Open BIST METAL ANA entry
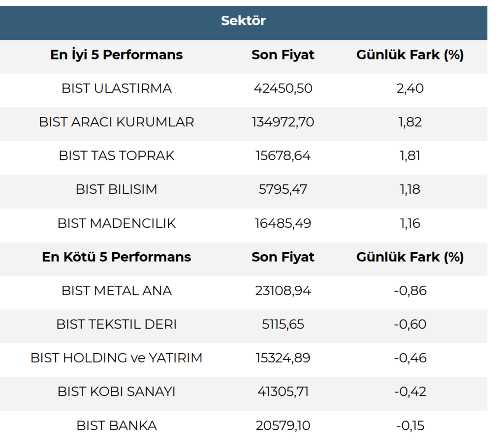 tap(117, 291)
